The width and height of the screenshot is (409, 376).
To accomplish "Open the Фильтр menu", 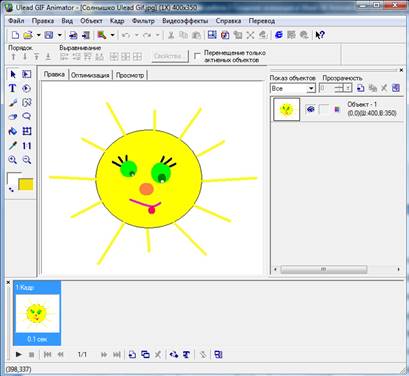I will point(143,21).
